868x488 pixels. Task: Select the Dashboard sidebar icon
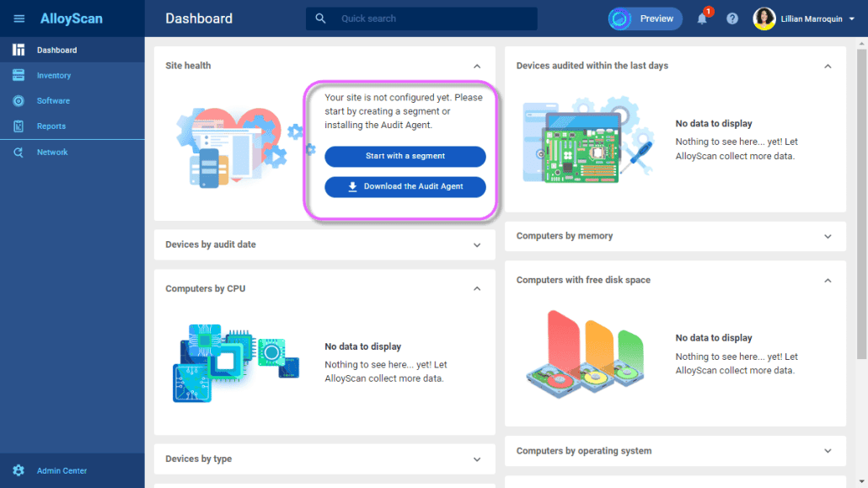pyautogui.click(x=19, y=50)
